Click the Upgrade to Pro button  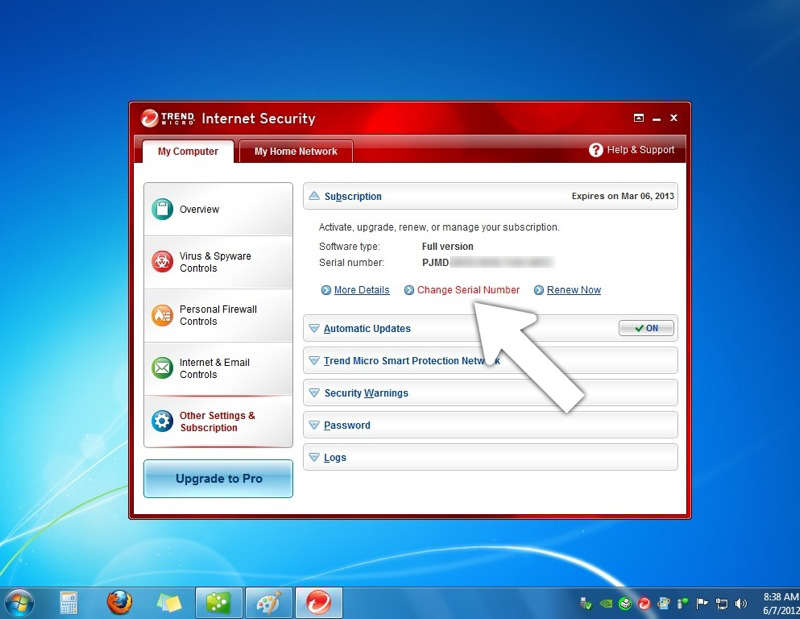(218, 479)
